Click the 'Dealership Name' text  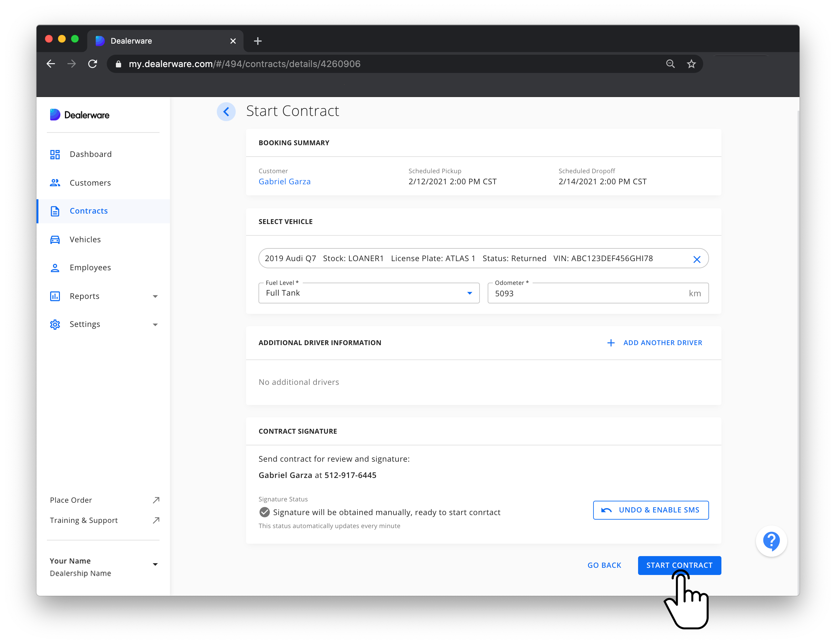(80, 573)
